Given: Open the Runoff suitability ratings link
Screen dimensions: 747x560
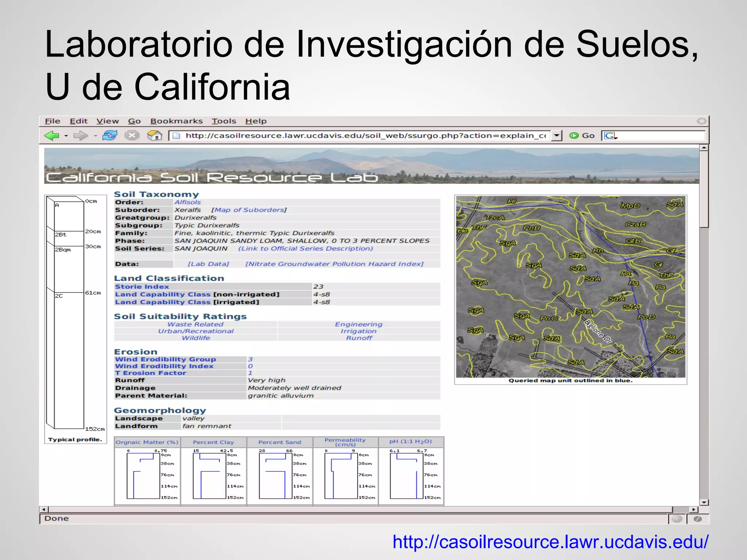Looking at the screenshot, I should [x=359, y=338].
